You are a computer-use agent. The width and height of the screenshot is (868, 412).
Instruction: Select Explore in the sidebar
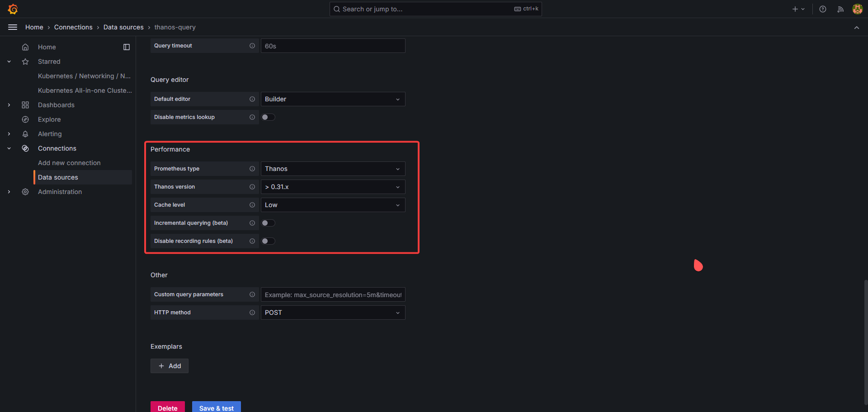pos(49,119)
